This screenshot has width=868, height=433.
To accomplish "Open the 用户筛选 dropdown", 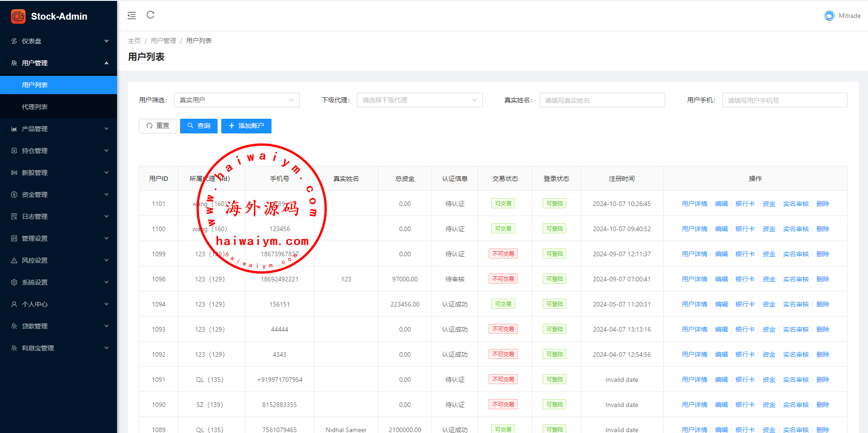I will click(236, 100).
